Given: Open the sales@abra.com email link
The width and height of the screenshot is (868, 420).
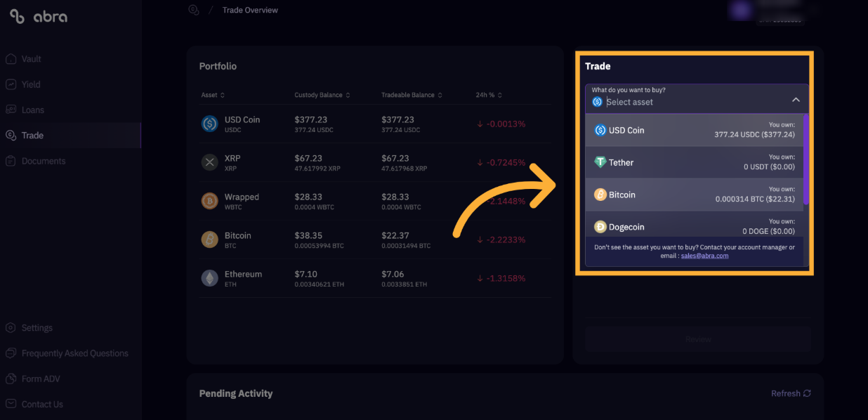Looking at the screenshot, I should 704,256.
